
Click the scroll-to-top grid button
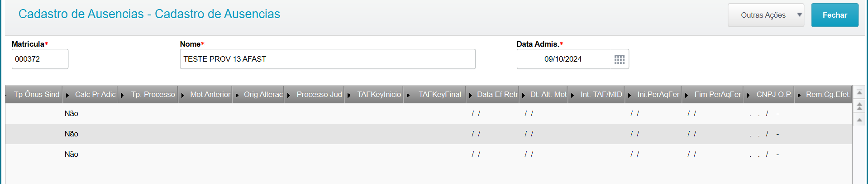pos(859,92)
